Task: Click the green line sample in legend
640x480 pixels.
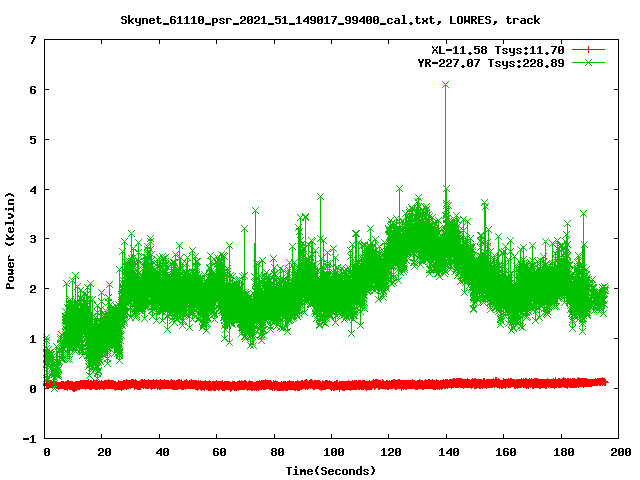Action: coord(589,62)
